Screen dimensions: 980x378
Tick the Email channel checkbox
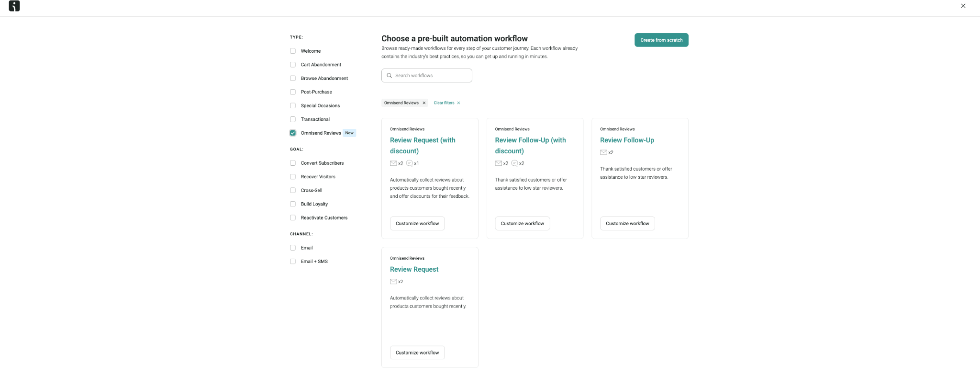(293, 248)
